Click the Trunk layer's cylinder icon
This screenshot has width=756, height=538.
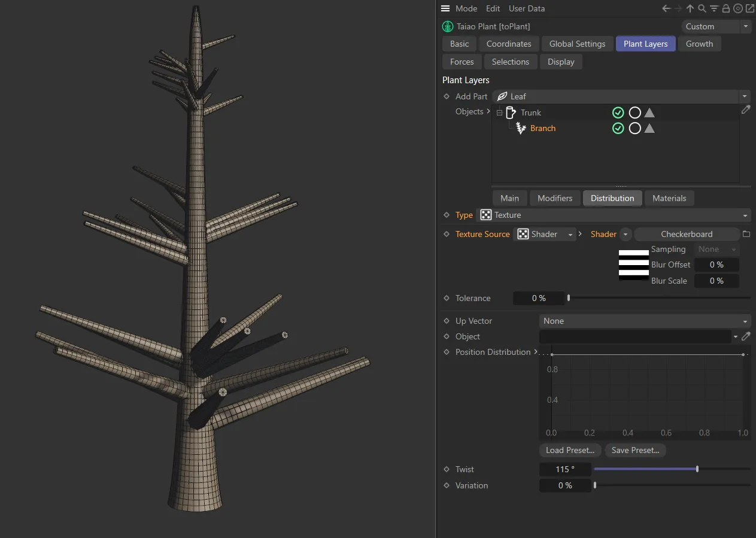(511, 113)
